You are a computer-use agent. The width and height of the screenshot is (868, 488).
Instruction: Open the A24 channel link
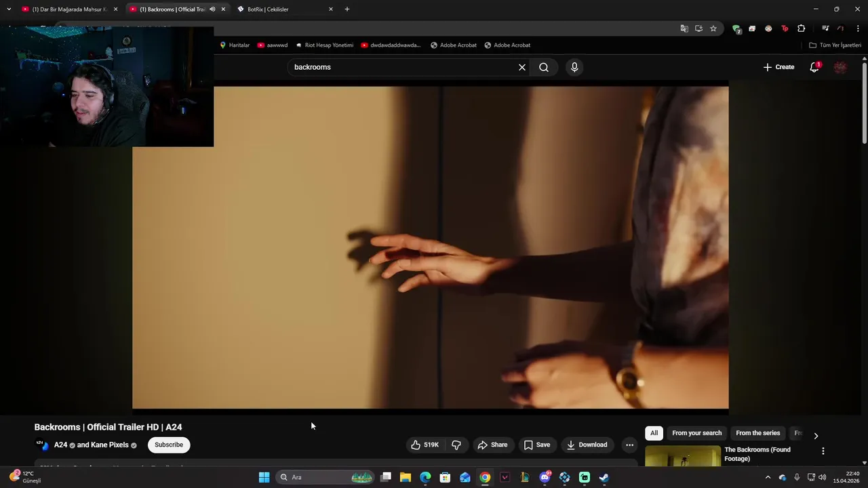[x=60, y=445]
